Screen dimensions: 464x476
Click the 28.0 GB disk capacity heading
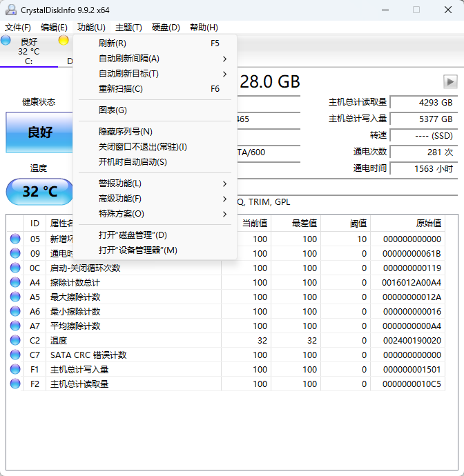269,81
